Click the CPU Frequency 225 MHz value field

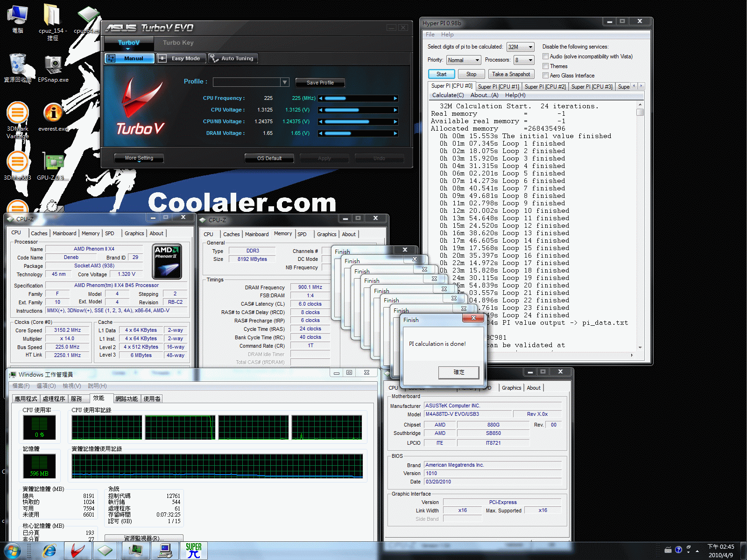(x=303, y=98)
